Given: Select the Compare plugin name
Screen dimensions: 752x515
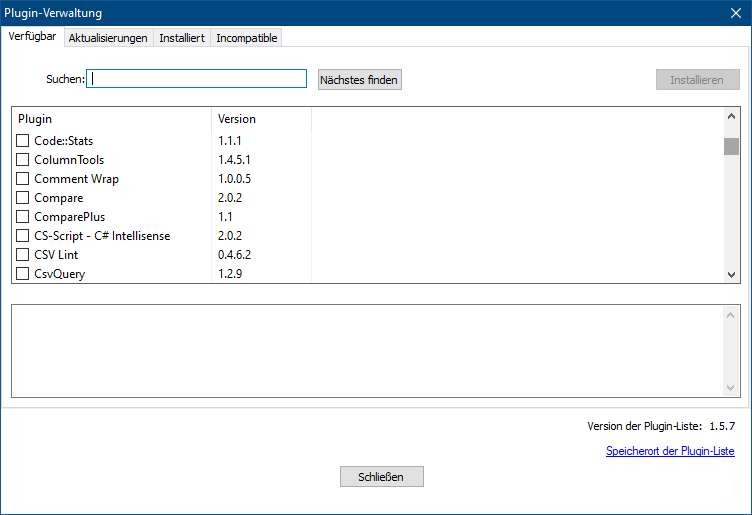Looking at the screenshot, I should pos(59,198).
